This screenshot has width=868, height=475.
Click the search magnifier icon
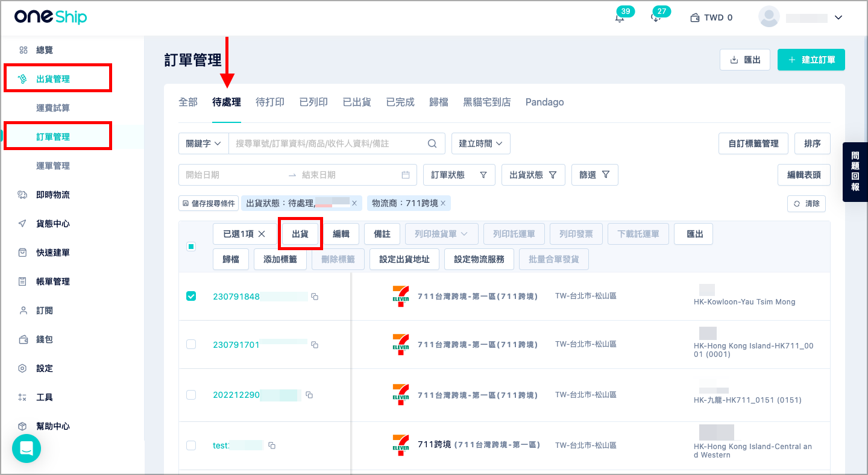coord(432,143)
